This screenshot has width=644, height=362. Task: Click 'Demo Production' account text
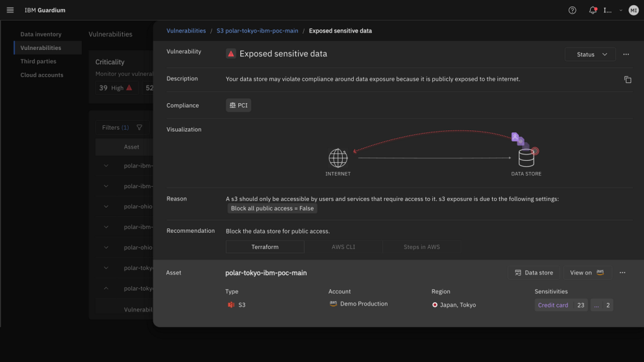pos(364,304)
